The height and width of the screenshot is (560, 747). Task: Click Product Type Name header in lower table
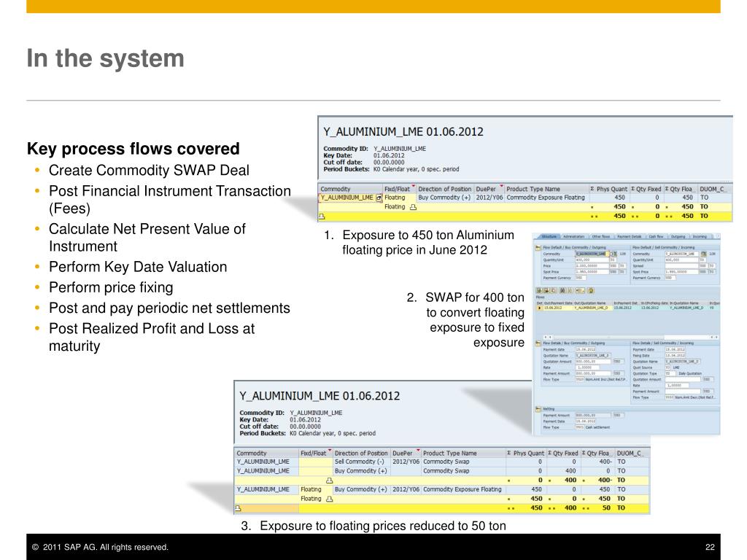[462, 454]
